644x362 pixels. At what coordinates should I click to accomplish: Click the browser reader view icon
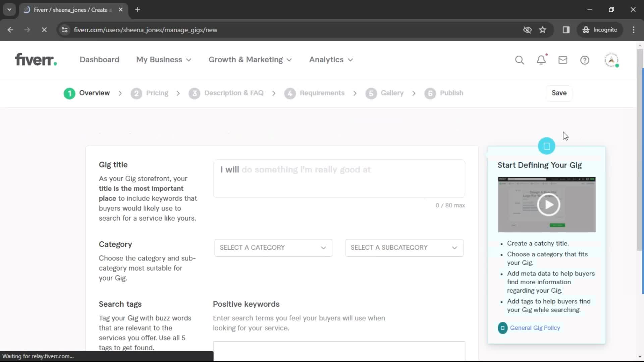coord(566,30)
